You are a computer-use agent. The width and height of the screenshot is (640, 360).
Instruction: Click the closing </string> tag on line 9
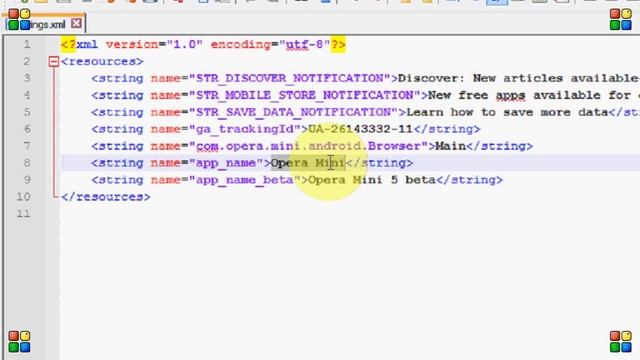coord(470,180)
